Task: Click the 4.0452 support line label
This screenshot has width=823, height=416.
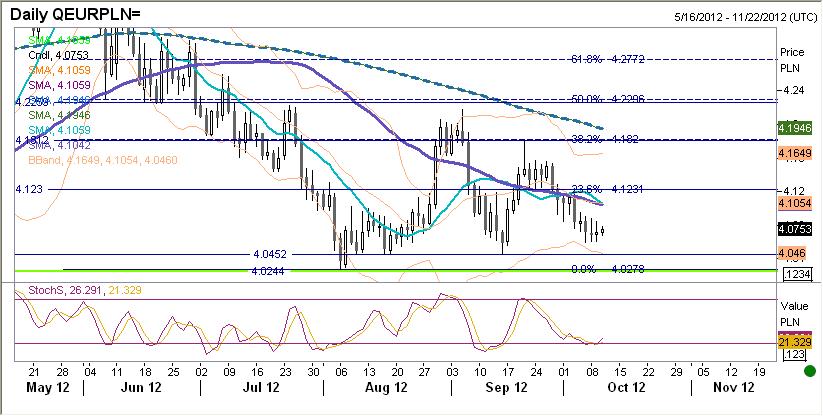Action: click(269, 254)
